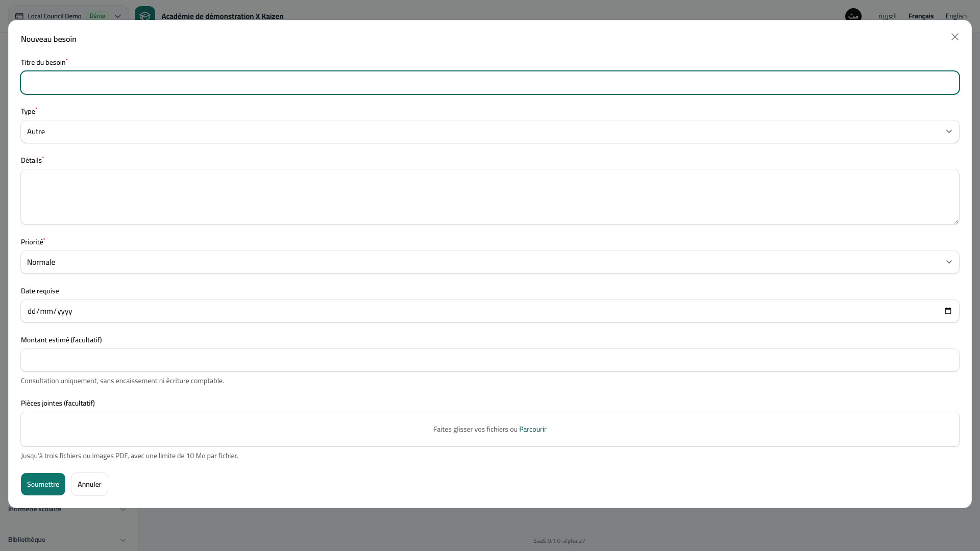Cancel with the Annuler button
980x551 pixels.
89,484
